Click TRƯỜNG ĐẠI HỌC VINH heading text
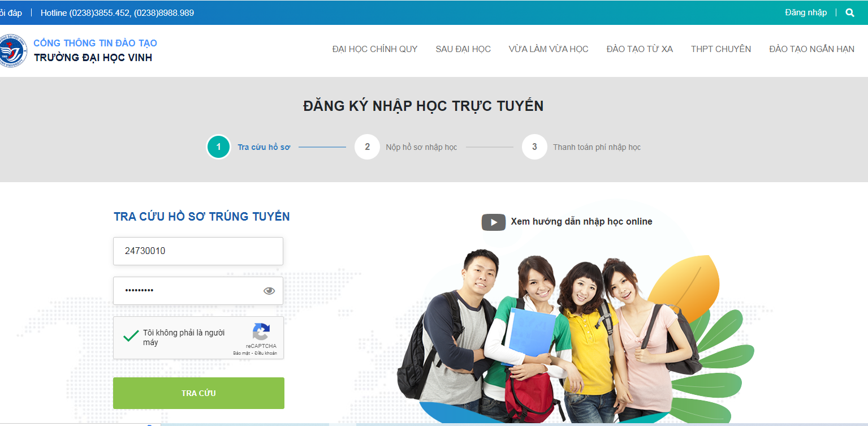The height and width of the screenshot is (426, 868). click(x=93, y=58)
